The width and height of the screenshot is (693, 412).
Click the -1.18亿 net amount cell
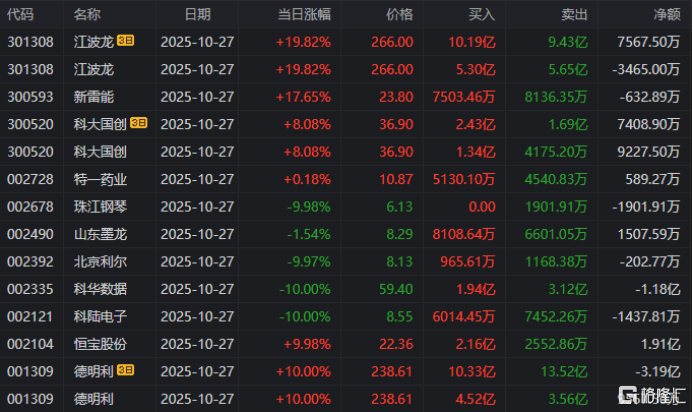(658, 289)
